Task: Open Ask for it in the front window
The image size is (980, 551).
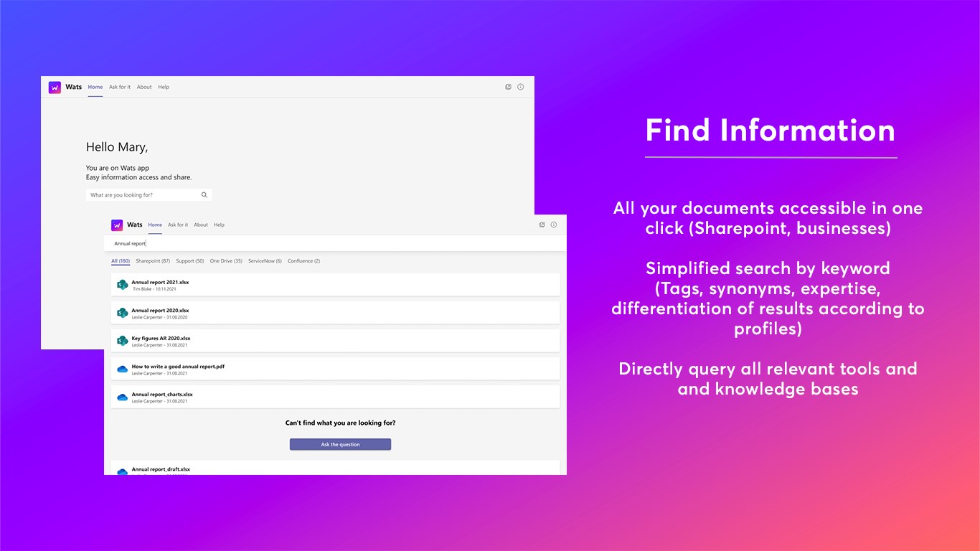Action: click(x=178, y=225)
